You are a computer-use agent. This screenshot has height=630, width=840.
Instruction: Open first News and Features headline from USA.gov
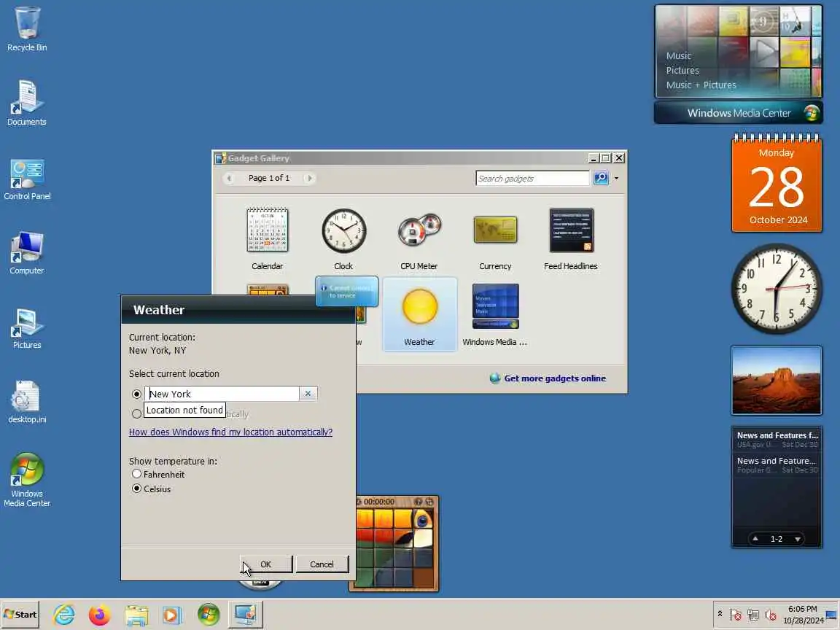777,439
